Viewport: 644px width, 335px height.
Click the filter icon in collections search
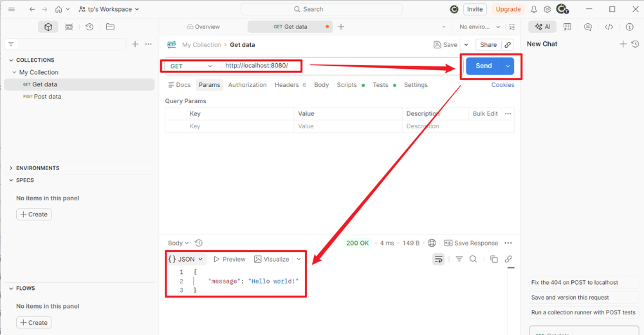tap(11, 44)
